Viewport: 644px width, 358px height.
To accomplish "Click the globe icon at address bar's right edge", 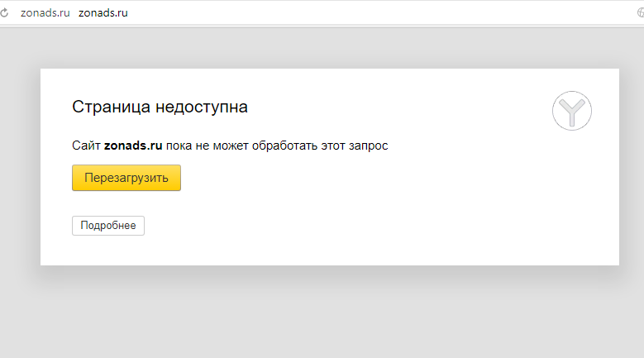I will pyautogui.click(x=641, y=13).
